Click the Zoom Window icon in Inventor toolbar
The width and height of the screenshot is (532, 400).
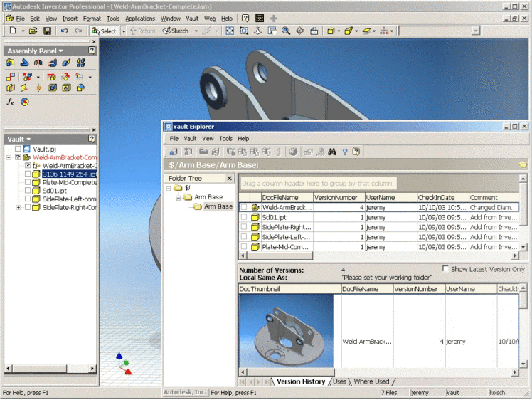(x=244, y=31)
